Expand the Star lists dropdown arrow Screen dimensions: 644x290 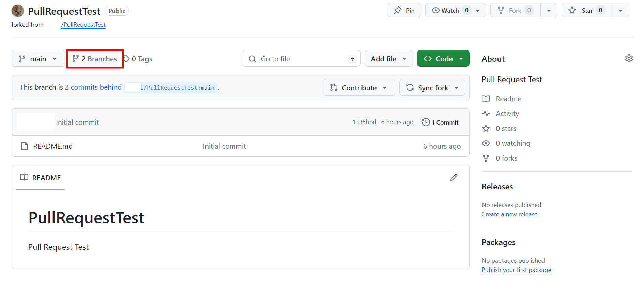[620, 10]
